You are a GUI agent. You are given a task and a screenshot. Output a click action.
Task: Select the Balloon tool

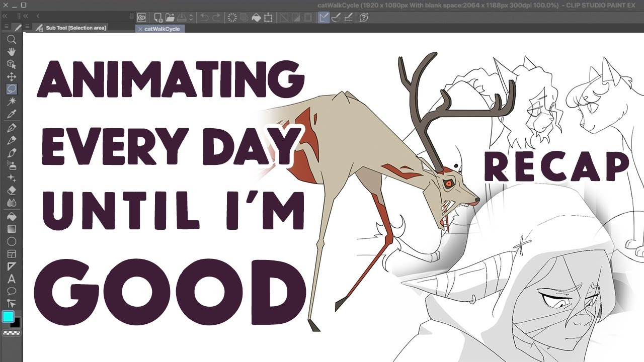pos(11,291)
